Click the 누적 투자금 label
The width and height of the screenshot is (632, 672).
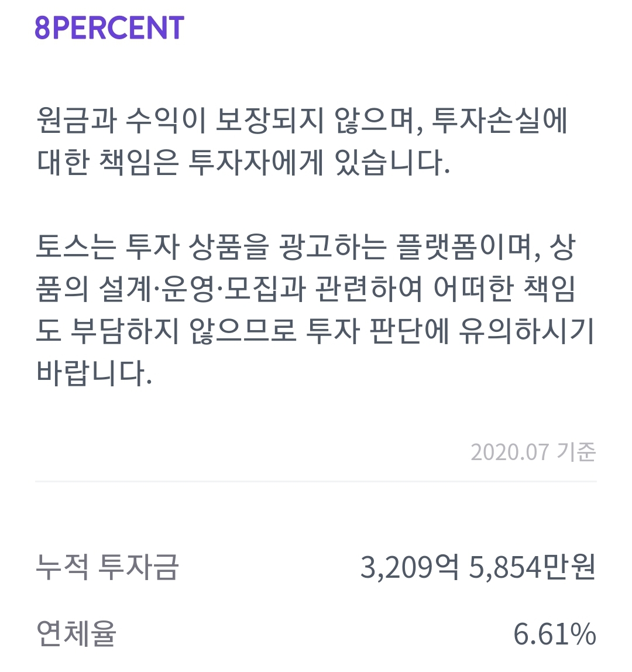tap(107, 567)
